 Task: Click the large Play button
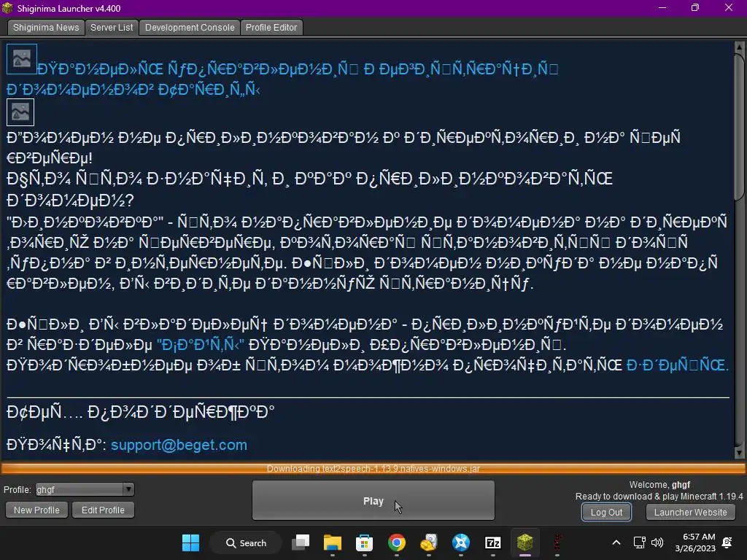point(373,500)
